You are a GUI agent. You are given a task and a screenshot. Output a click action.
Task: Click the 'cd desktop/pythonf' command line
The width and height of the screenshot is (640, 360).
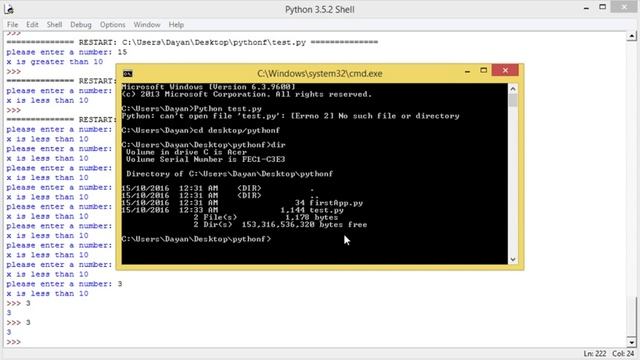[x=201, y=131]
